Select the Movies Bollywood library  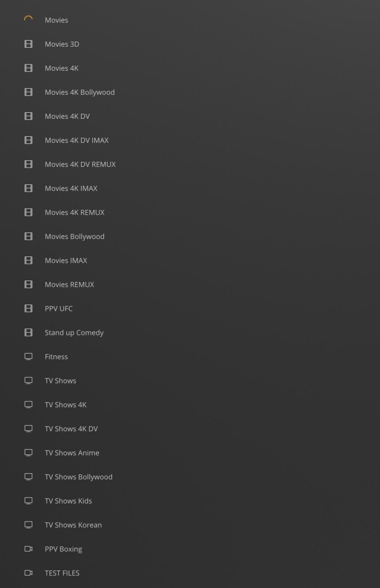coord(75,236)
